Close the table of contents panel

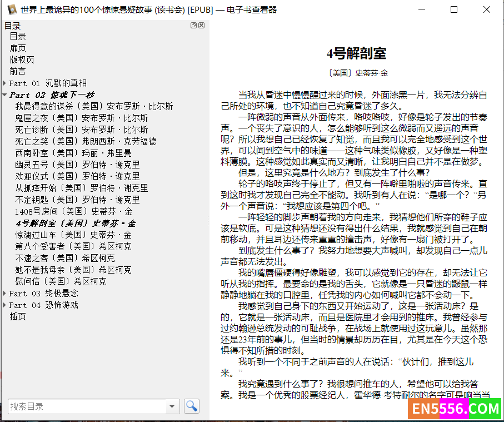pyautogui.click(x=202, y=26)
